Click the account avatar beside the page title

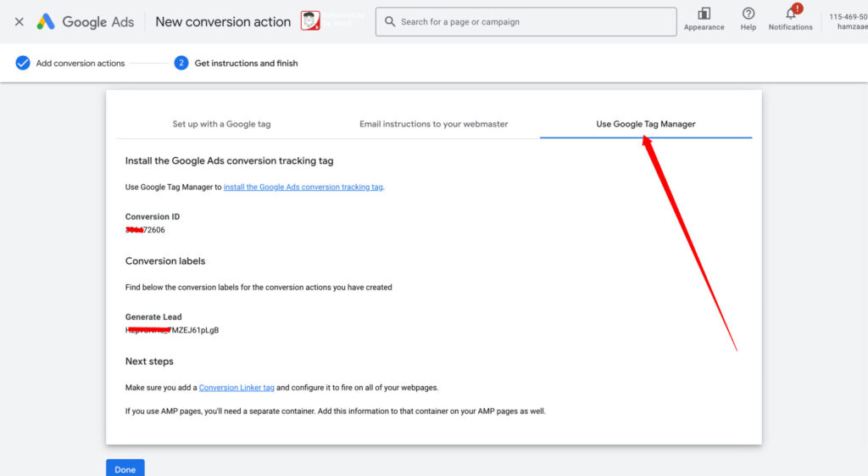pyautogui.click(x=310, y=21)
